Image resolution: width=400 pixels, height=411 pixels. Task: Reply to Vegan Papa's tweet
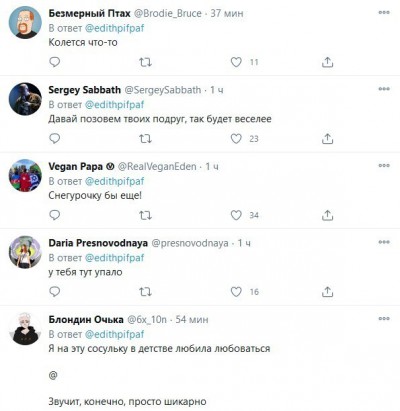click(x=55, y=215)
